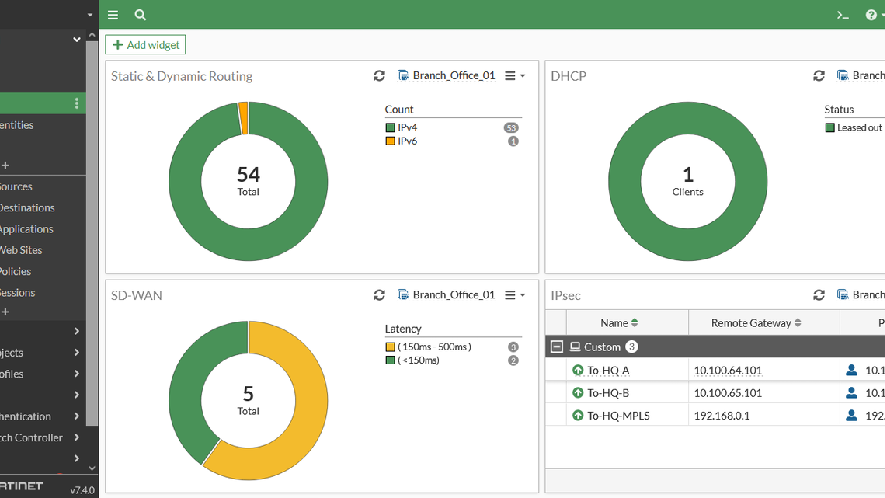
Task: Select Applications in the left sidebar
Action: tap(26, 229)
